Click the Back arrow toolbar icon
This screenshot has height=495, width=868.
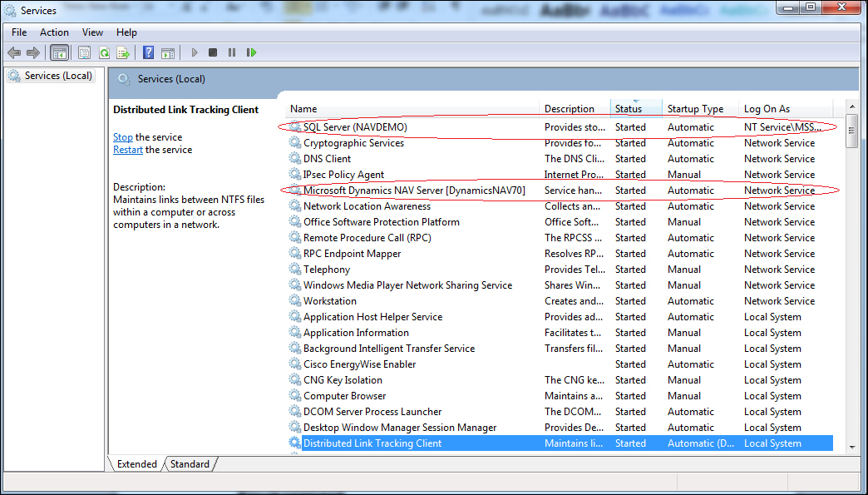tap(14, 52)
